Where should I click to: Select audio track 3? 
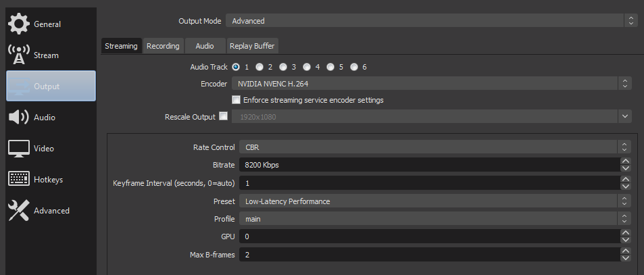pos(283,67)
